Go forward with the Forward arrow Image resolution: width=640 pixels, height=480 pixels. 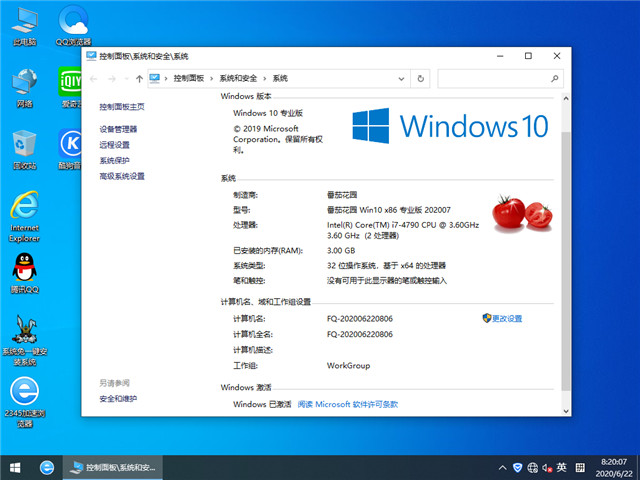(111, 79)
